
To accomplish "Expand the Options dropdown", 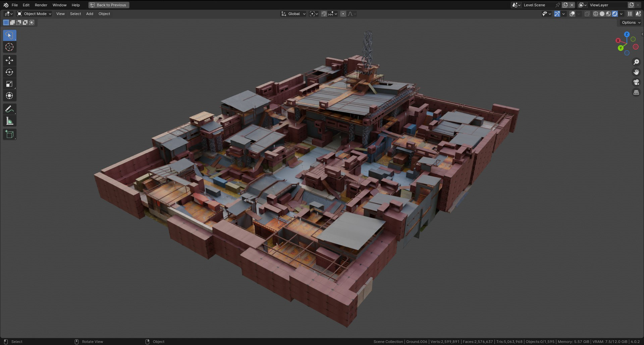I will 631,22.
